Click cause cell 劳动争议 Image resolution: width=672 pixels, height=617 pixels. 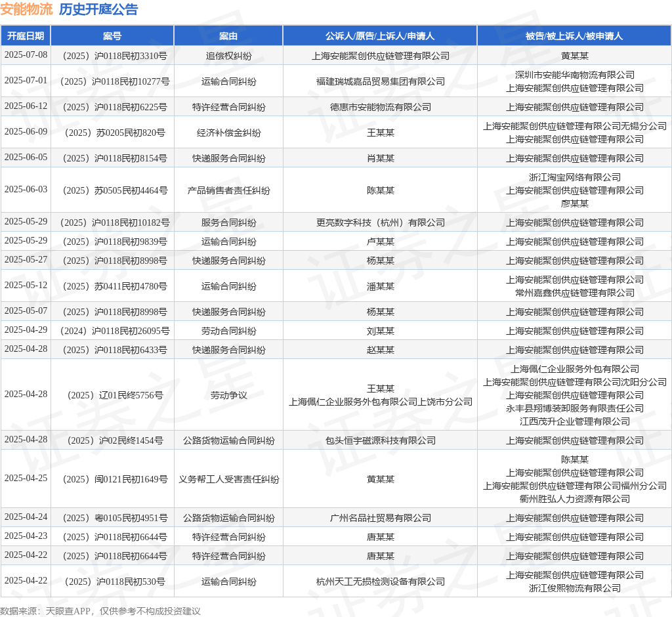coord(228,395)
